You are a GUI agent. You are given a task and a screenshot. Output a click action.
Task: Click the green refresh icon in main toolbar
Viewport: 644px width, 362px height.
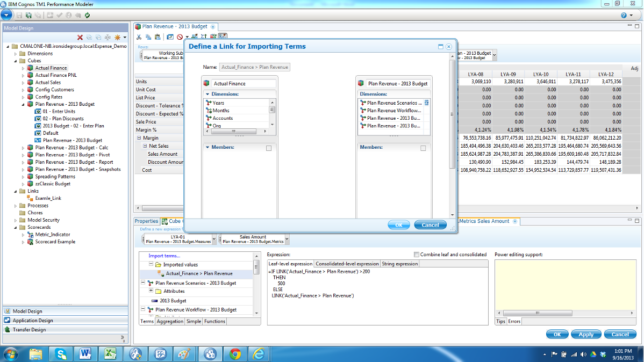pyautogui.click(x=87, y=16)
